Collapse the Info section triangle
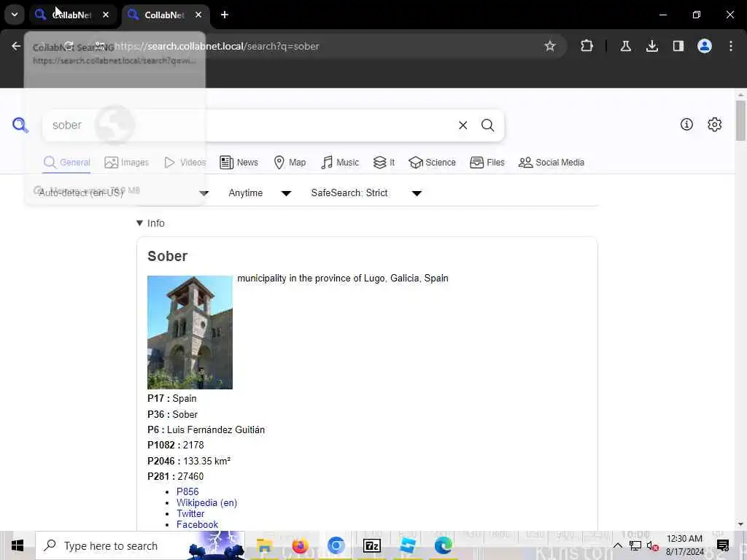 139,223
